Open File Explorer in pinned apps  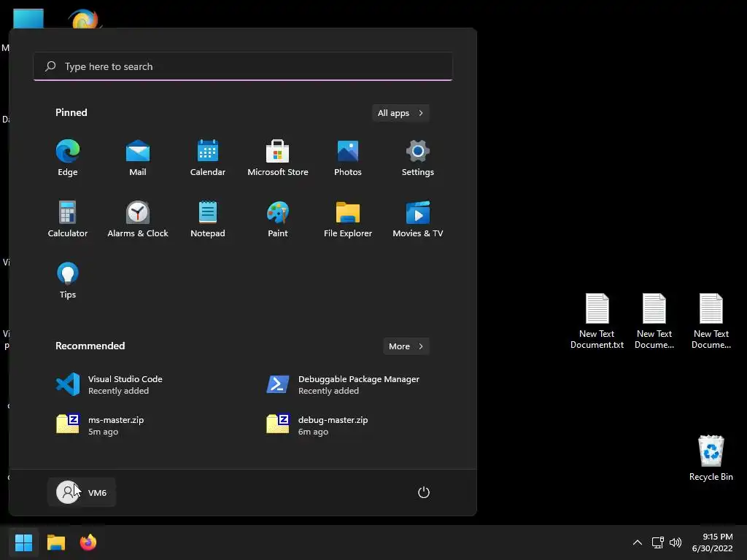[x=348, y=219]
